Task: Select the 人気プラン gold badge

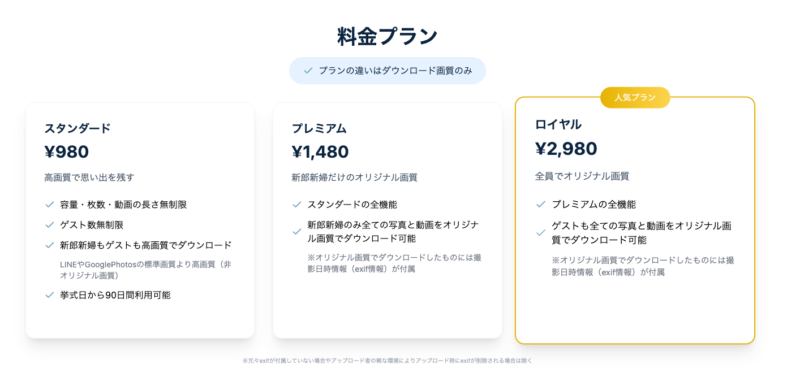Action: (635, 97)
